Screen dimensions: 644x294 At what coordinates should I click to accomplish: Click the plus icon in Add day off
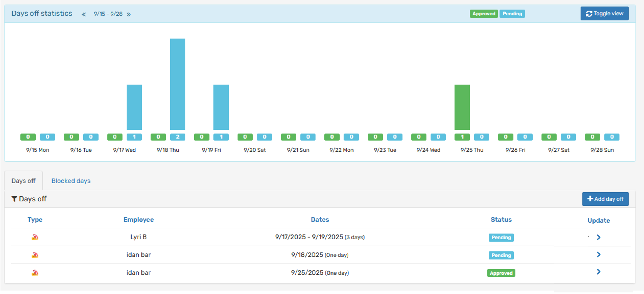[x=590, y=199]
